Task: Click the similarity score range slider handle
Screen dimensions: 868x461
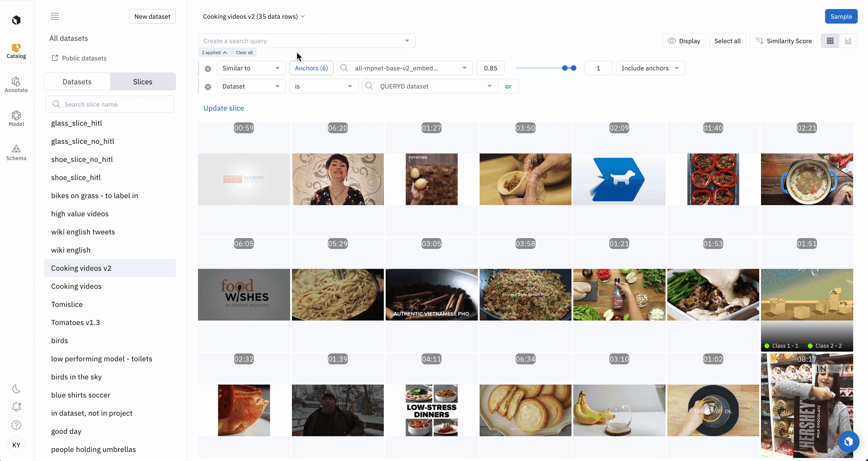Action: [x=565, y=68]
